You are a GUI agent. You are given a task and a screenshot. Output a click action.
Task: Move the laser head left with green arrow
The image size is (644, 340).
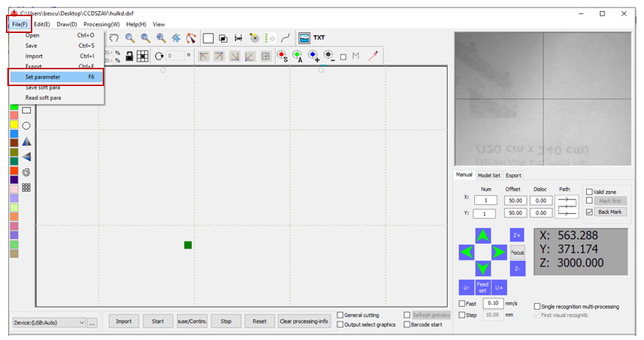pos(467,252)
